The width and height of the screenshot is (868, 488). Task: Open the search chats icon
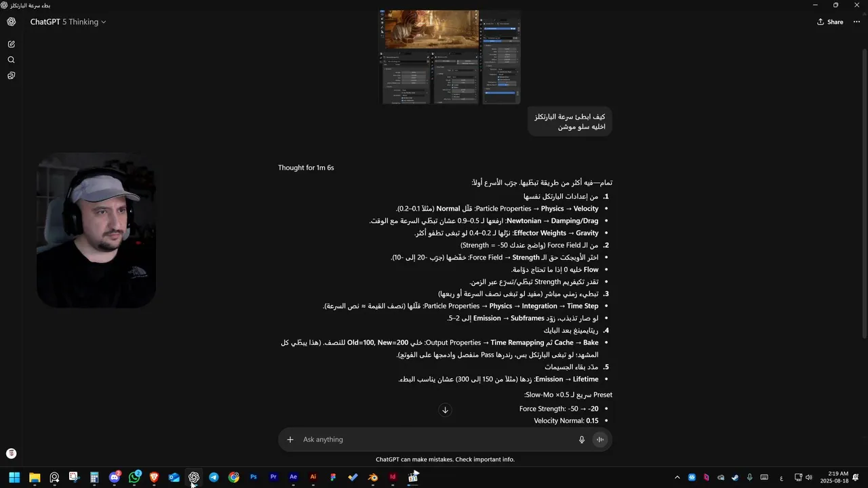(x=12, y=60)
